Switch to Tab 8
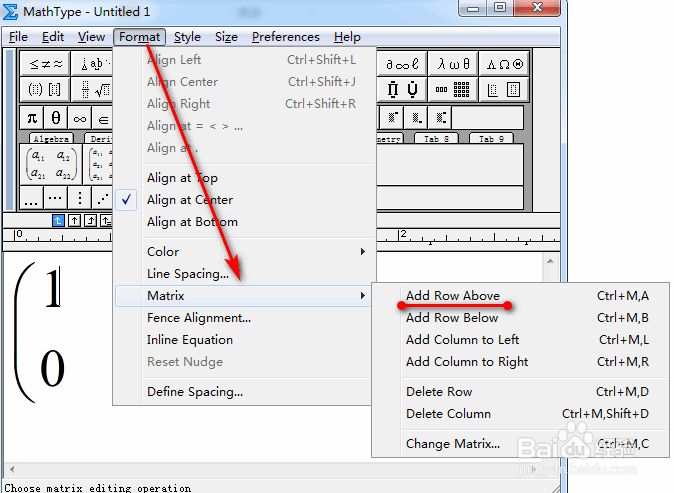Viewport: 674px width, 493px height. tap(436, 139)
